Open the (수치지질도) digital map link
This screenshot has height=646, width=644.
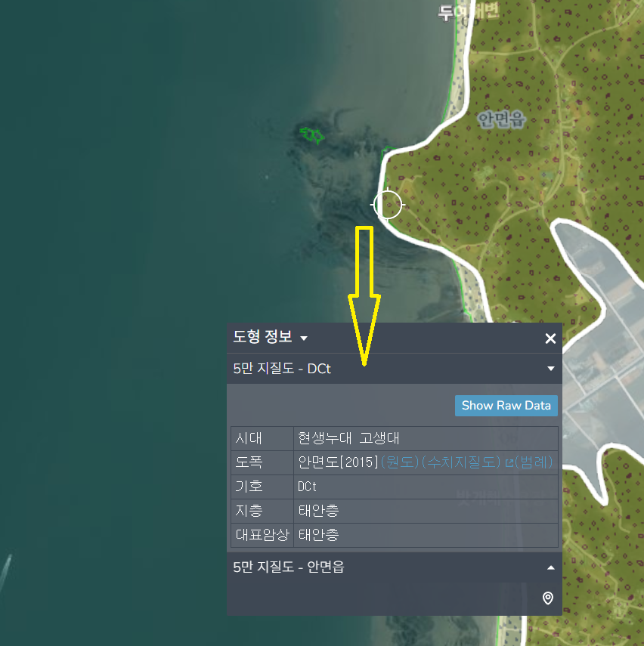click(461, 462)
